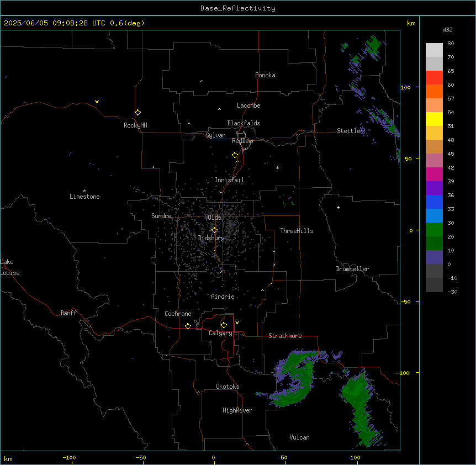Click the Vulcan label
Viewport: 476px width, 465px height.
pyautogui.click(x=299, y=437)
